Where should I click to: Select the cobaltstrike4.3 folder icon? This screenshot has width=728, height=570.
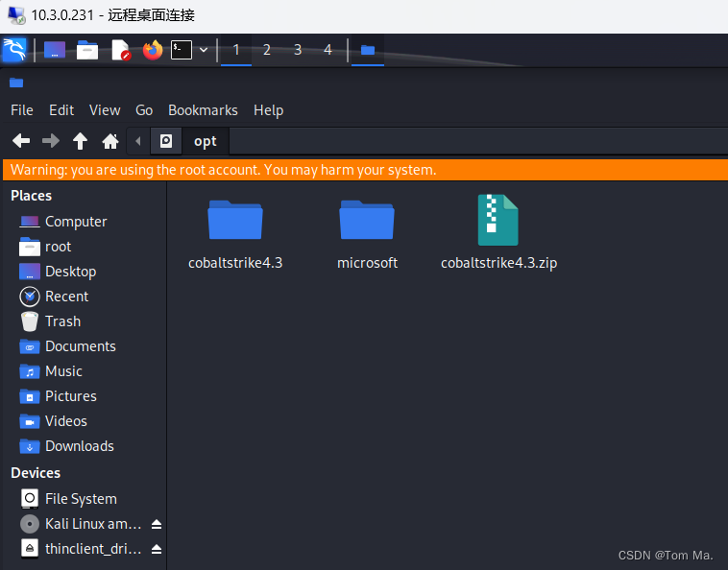tap(235, 220)
